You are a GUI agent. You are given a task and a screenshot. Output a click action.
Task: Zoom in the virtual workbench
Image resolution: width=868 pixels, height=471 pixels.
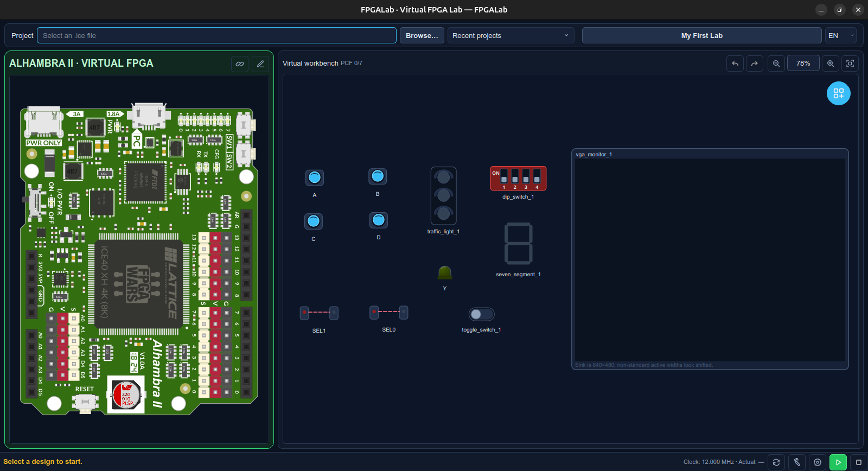pyautogui.click(x=831, y=63)
